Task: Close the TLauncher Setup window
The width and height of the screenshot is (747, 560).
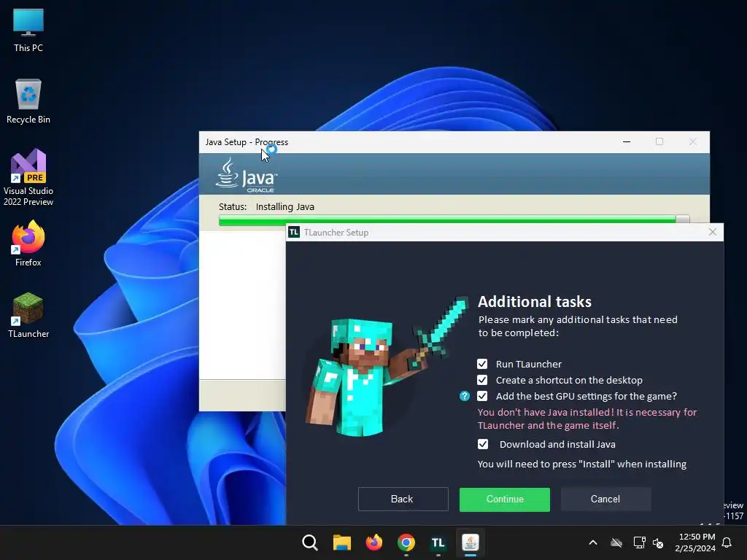Action: [x=712, y=232]
